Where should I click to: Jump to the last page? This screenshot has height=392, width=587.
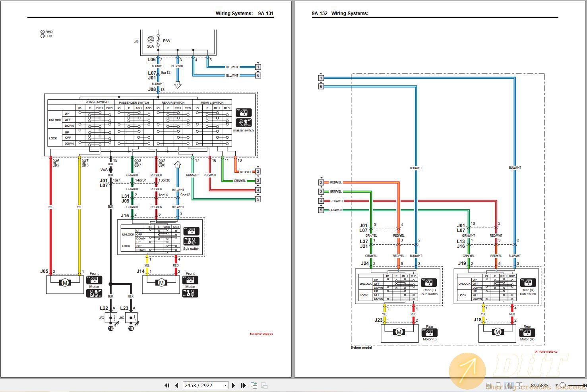pos(243,385)
